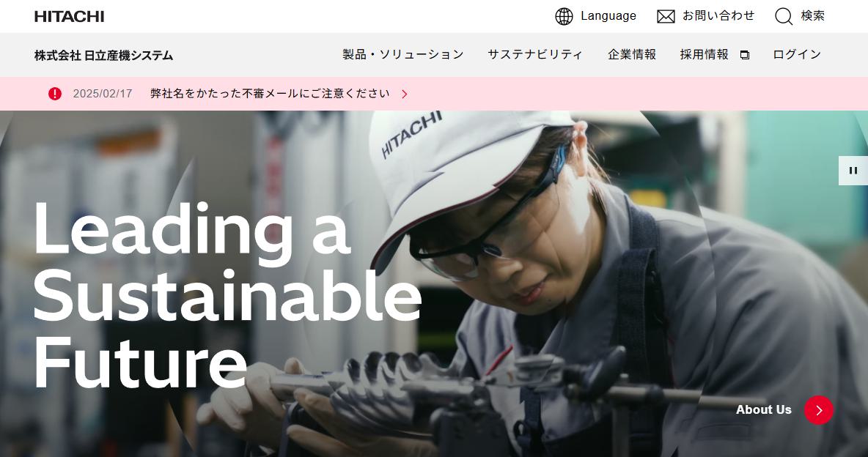Expand the 製品・ソリューション menu
Screen dimensions: 868x457
point(403,54)
